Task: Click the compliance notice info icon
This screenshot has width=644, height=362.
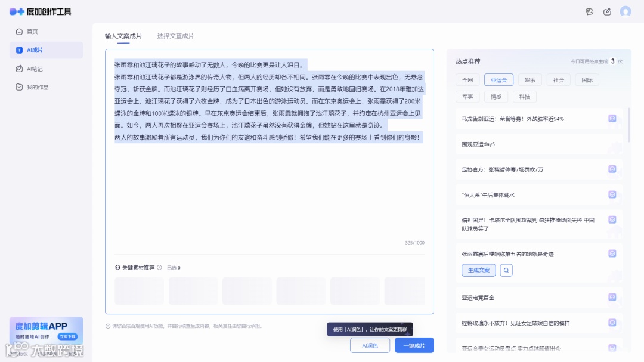Action: (107, 326)
